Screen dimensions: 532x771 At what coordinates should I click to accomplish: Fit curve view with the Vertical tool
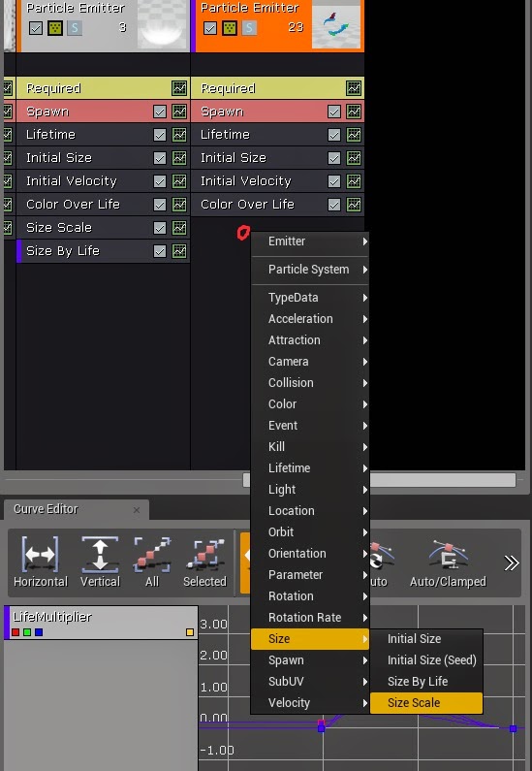[x=100, y=562]
